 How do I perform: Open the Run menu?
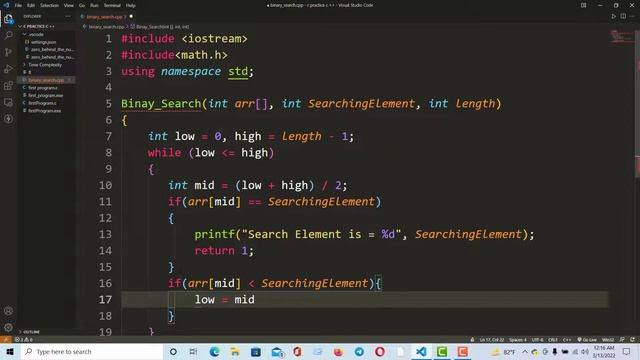point(94,5)
